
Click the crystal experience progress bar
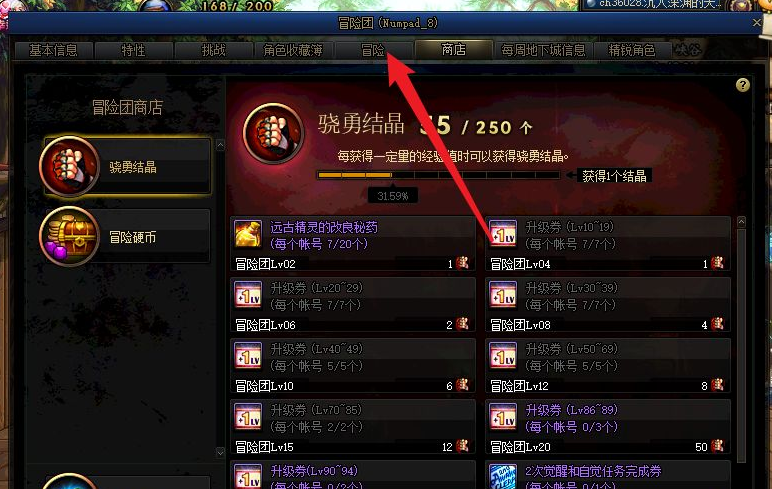[438, 175]
